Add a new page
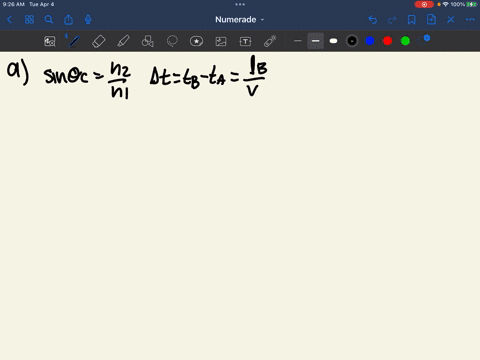This screenshot has height=360, width=480. (x=431, y=20)
